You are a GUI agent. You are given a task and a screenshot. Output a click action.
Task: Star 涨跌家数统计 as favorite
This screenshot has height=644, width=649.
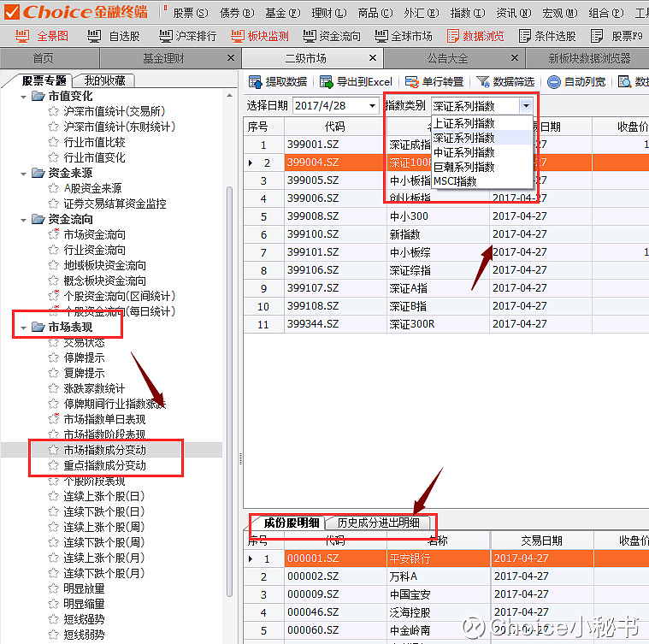click(x=53, y=388)
